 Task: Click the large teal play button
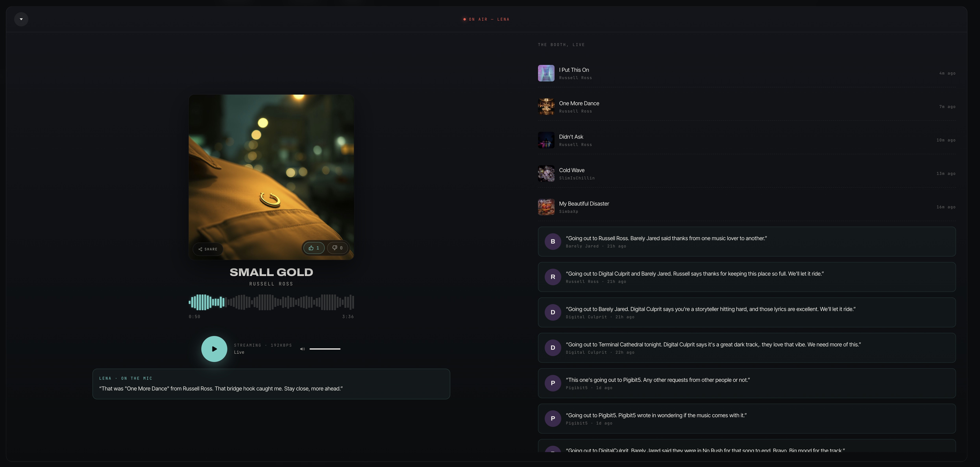pyautogui.click(x=214, y=349)
